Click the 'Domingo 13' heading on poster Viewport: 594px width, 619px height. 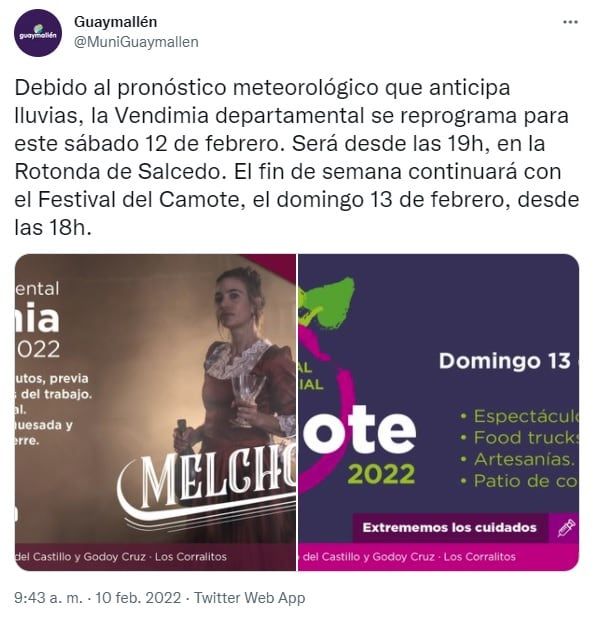click(x=505, y=361)
